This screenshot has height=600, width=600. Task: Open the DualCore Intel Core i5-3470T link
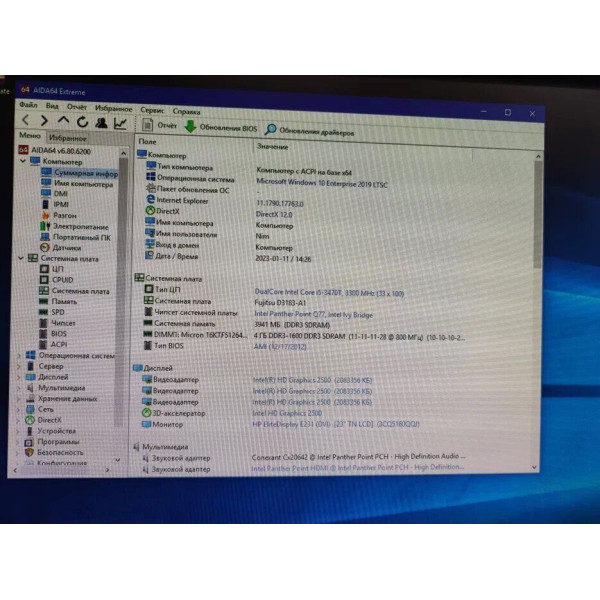(329, 293)
